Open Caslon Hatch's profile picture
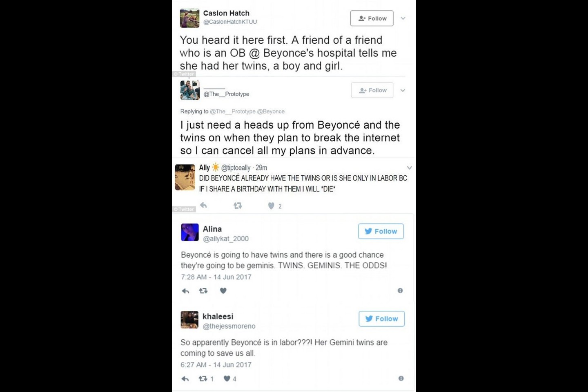 pyautogui.click(x=190, y=18)
